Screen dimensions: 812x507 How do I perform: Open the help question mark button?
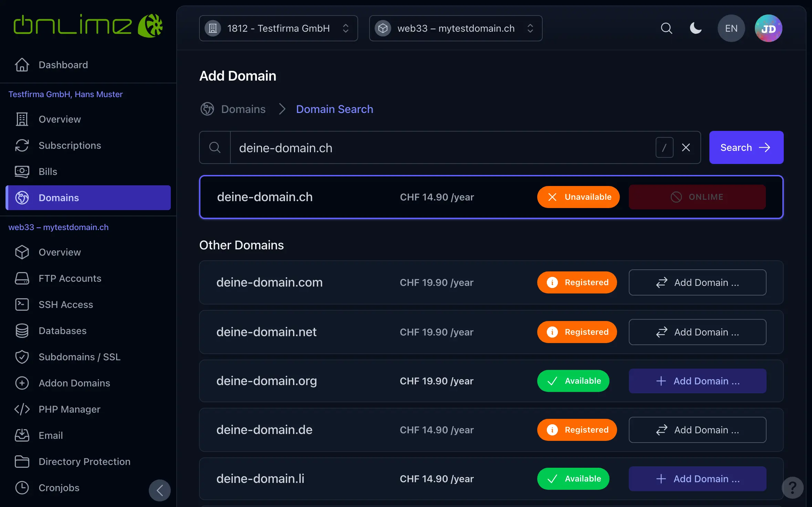coord(792,487)
